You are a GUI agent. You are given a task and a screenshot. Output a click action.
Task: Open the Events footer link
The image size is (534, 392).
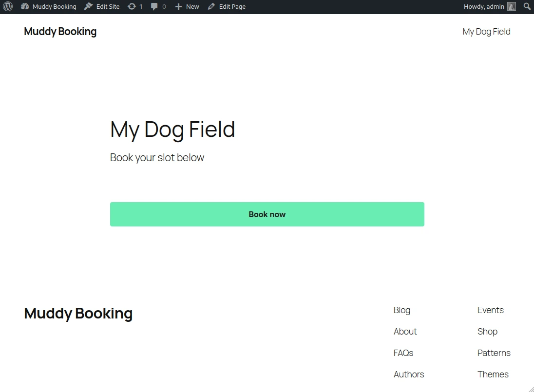pyautogui.click(x=490, y=310)
